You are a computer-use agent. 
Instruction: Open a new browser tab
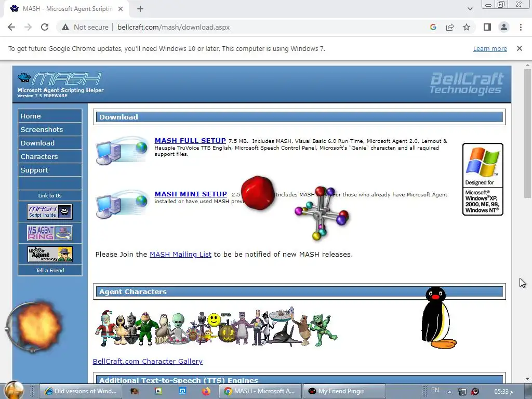(x=140, y=9)
